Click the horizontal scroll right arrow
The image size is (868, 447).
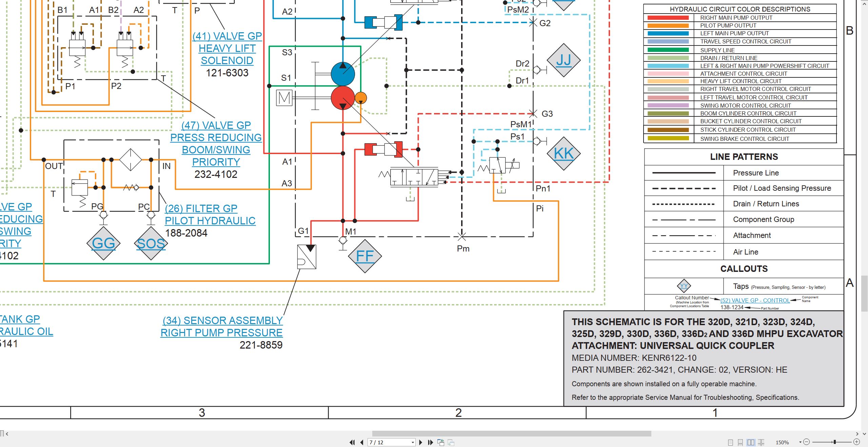click(x=857, y=433)
